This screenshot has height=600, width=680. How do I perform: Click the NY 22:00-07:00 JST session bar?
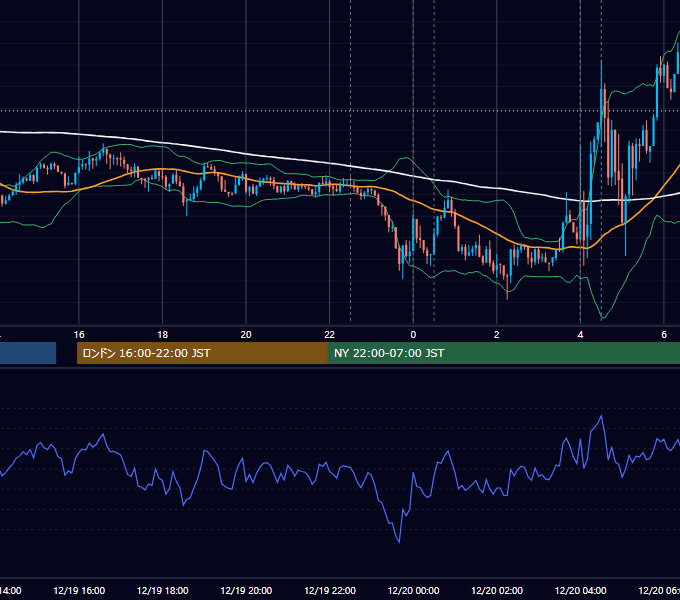tap(504, 353)
